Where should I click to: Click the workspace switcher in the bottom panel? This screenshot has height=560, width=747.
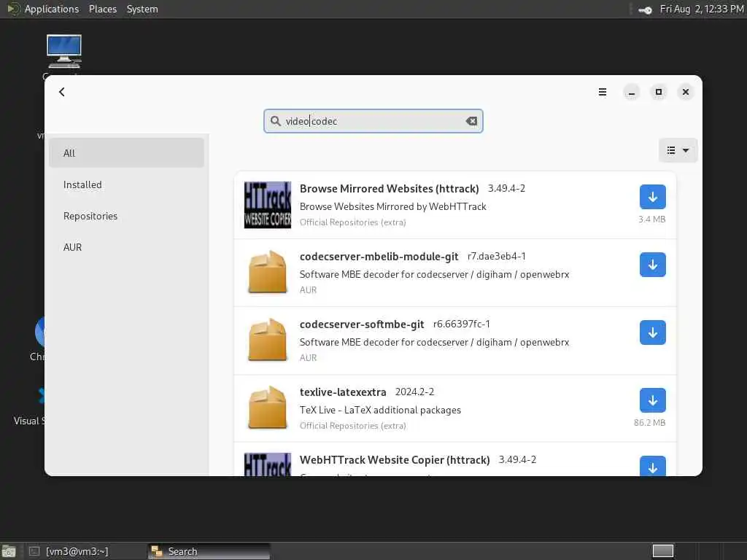pos(662,551)
